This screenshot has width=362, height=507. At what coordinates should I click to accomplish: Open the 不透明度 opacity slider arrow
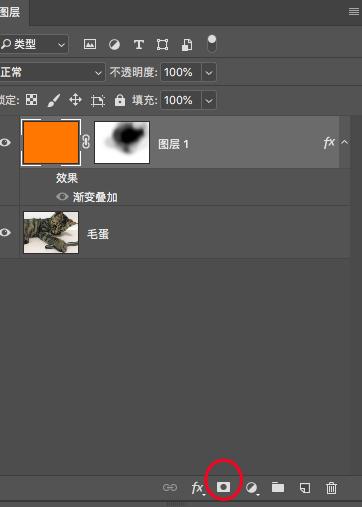[209, 72]
